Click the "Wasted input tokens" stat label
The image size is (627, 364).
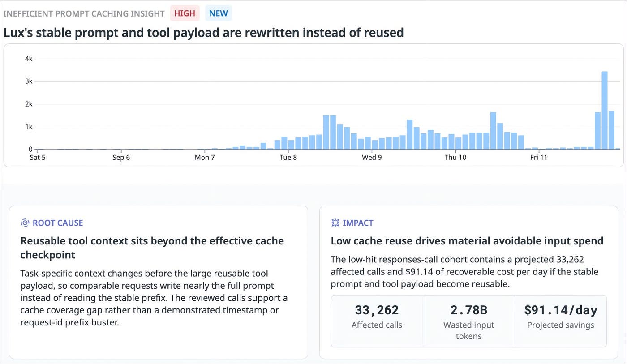tap(468, 330)
